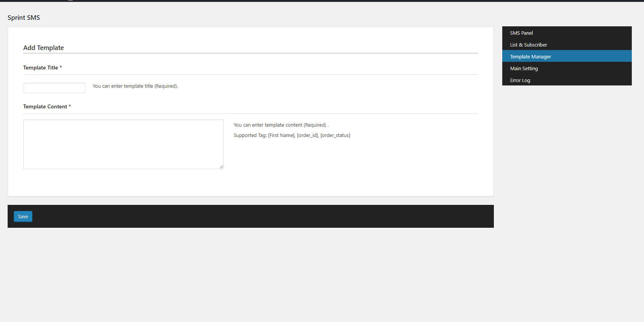Click the Save button
The height and width of the screenshot is (322, 644).
[23, 216]
